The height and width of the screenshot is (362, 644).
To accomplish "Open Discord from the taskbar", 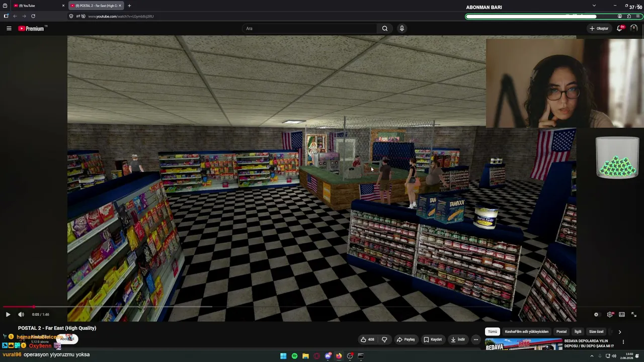I will [328, 356].
